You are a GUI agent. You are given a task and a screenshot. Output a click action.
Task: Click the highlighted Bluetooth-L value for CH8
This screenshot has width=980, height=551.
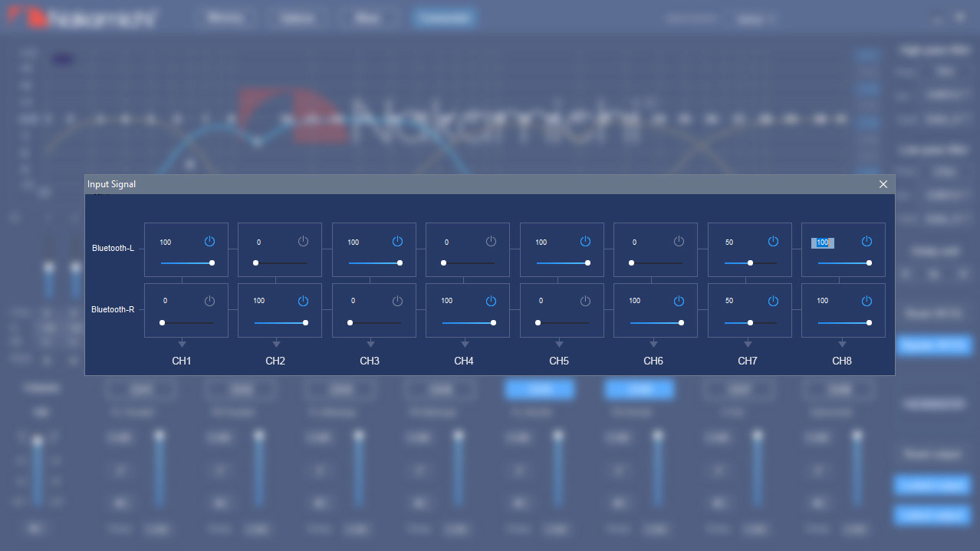click(x=823, y=243)
